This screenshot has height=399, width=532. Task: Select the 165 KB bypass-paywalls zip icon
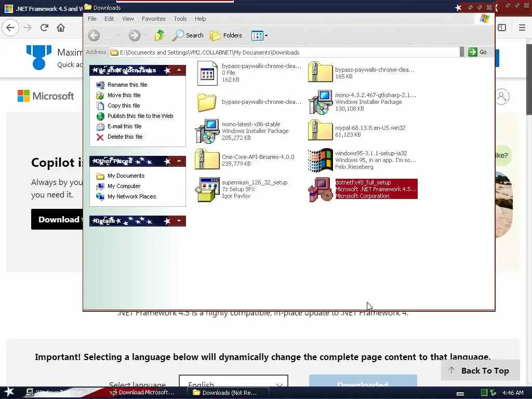pyautogui.click(x=320, y=72)
